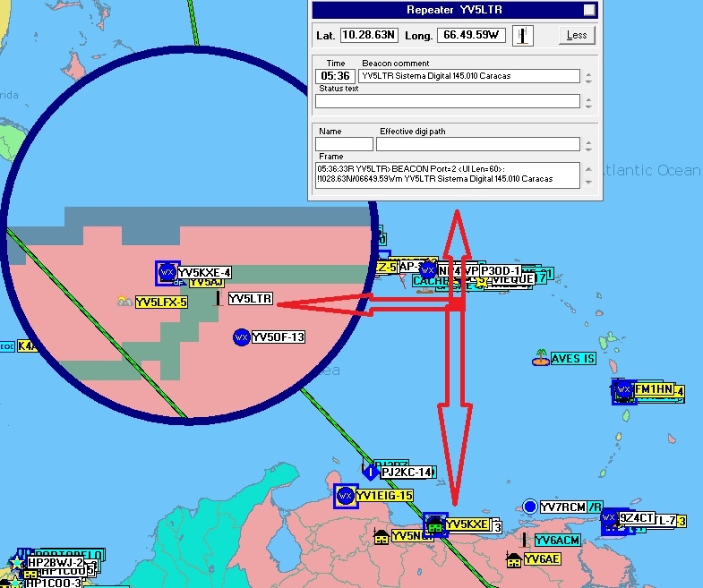This screenshot has width=703, height=588.
Task: Click the Name field in Repeater window
Action: point(344,144)
